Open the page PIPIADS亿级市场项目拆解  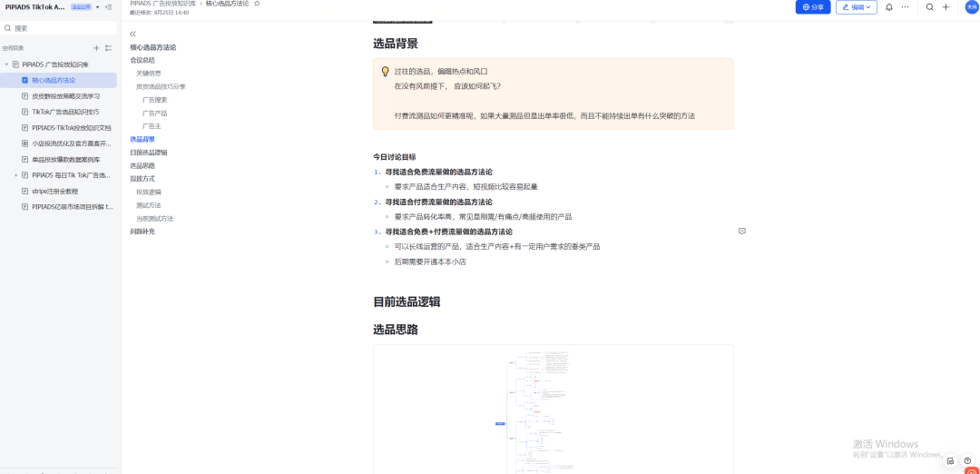click(x=73, y=206)
